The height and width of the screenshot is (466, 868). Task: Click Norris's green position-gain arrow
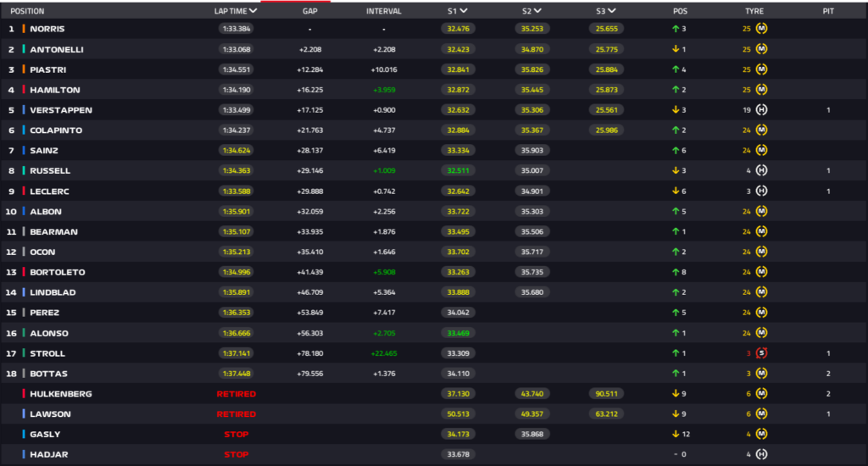676,29
